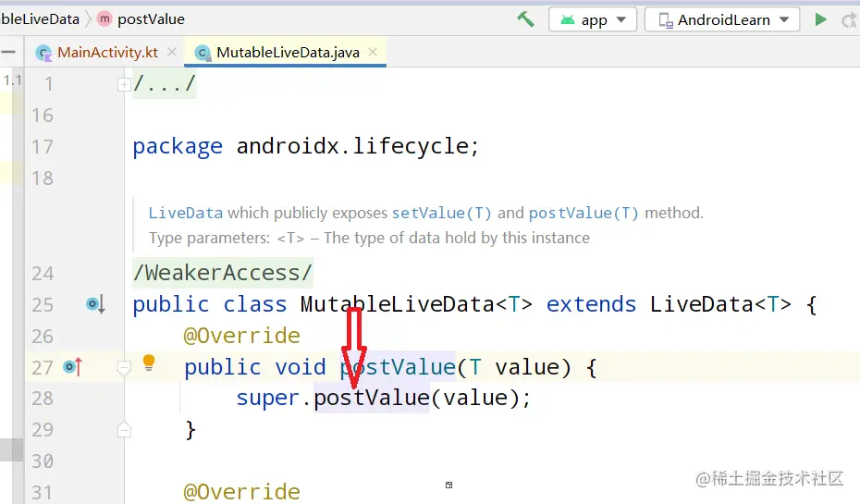Open the AndroidLearn device dropdown
This screenshot has height=504, width=860.
[722, 19]
